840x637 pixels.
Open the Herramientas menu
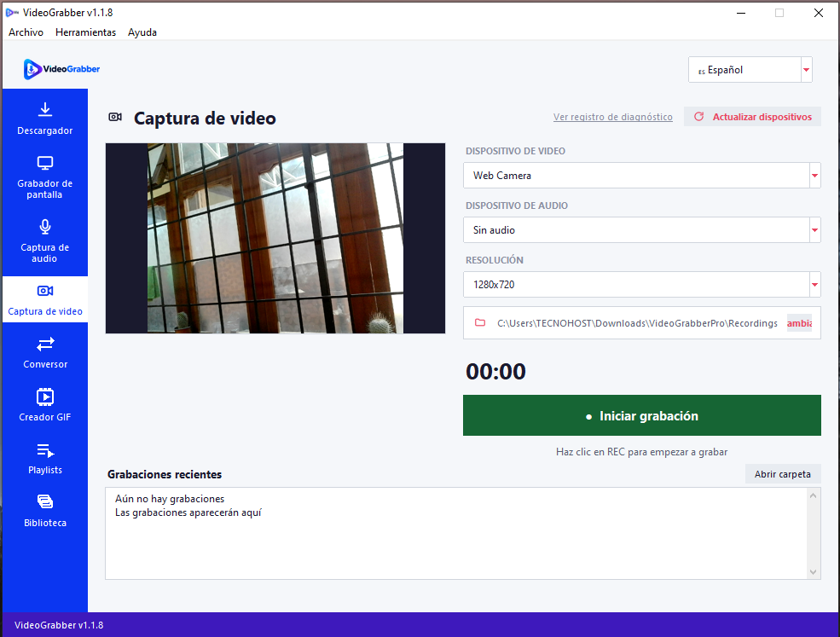pos(86,32)
